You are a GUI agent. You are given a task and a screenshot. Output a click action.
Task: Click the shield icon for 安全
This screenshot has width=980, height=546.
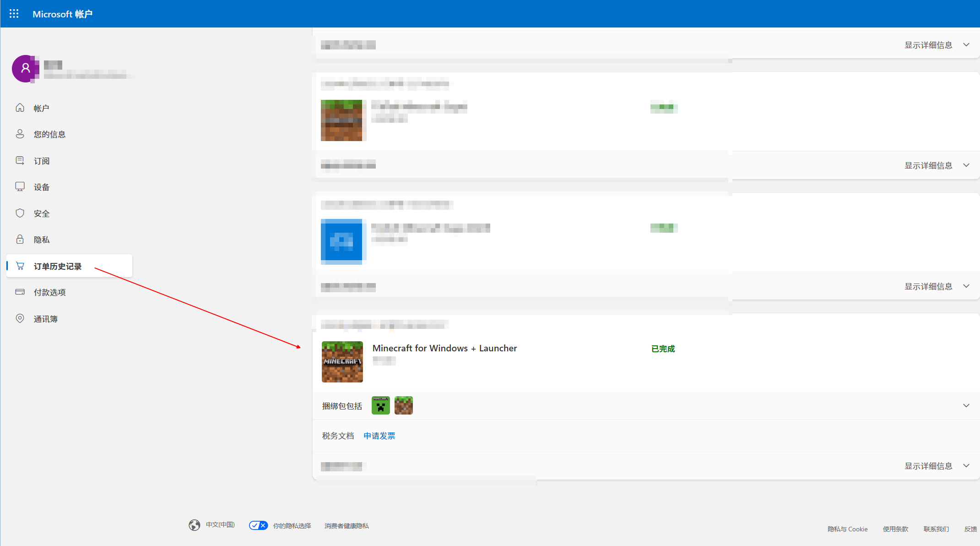point(20,213)
